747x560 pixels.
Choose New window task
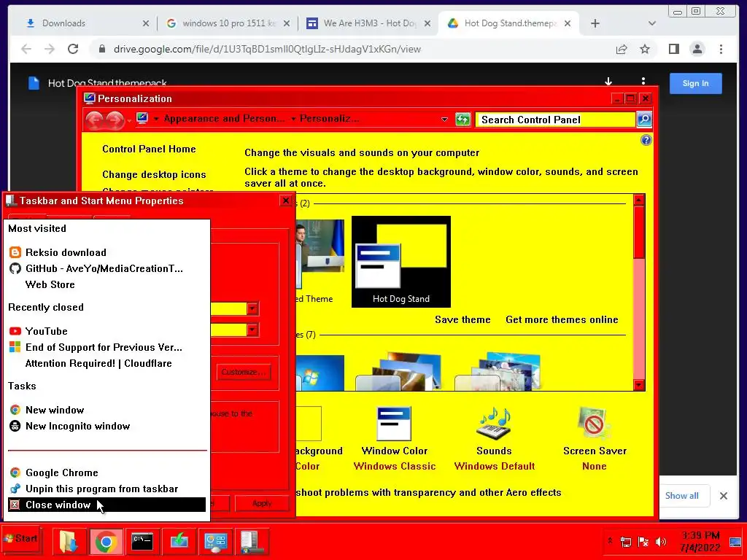coord(107,410)
